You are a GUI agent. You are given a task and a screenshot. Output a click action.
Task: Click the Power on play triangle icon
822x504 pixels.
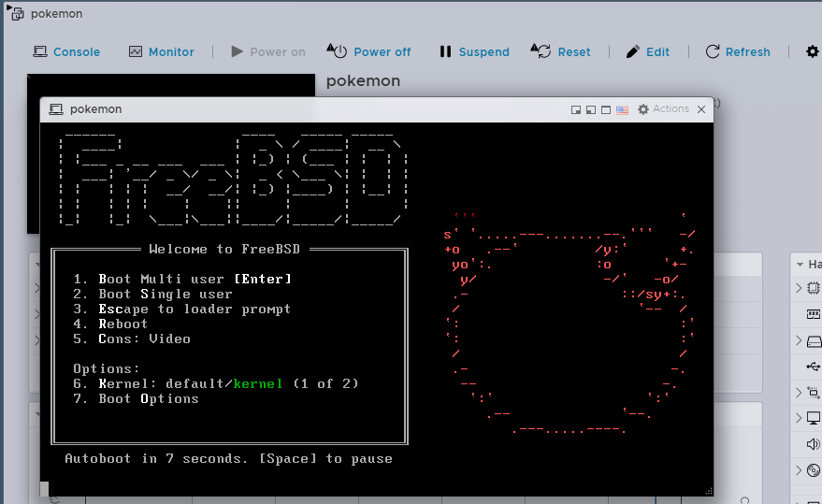237,51
